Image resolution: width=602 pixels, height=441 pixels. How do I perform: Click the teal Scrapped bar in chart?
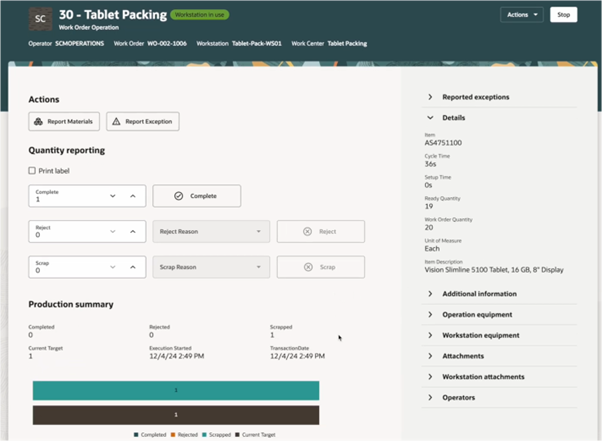176,391
